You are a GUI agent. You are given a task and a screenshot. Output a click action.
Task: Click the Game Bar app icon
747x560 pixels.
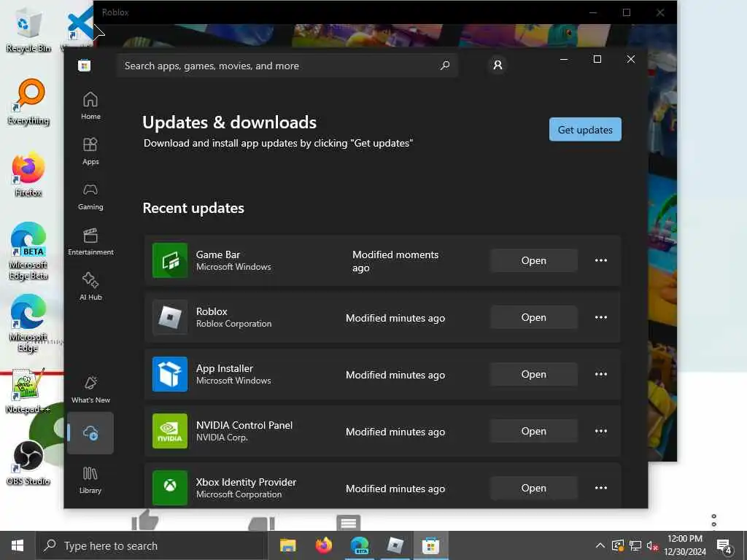[170, 260]
